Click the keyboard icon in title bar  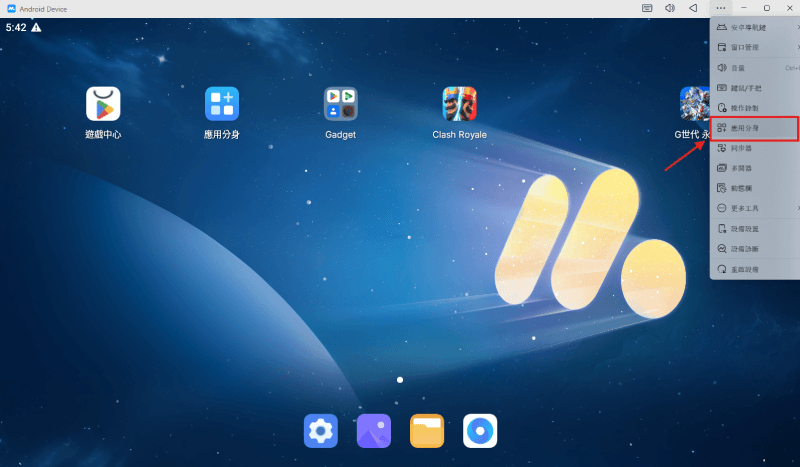coord(647,8)
